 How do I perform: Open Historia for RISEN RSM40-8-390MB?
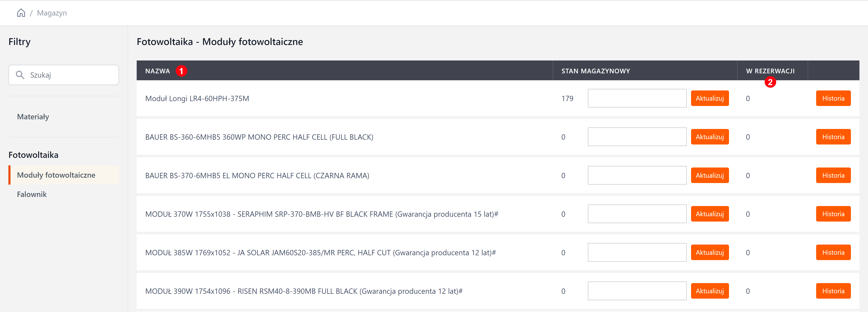833,291
